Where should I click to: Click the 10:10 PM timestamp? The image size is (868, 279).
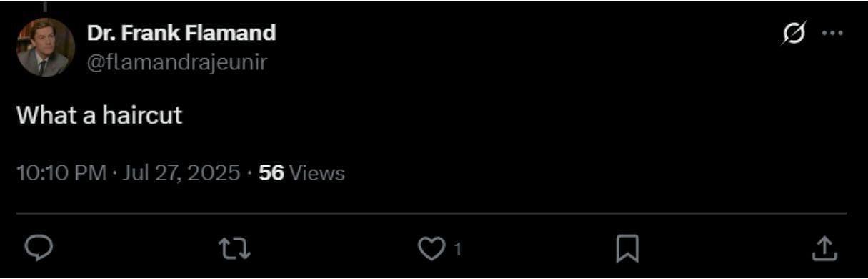coord(61,172)
